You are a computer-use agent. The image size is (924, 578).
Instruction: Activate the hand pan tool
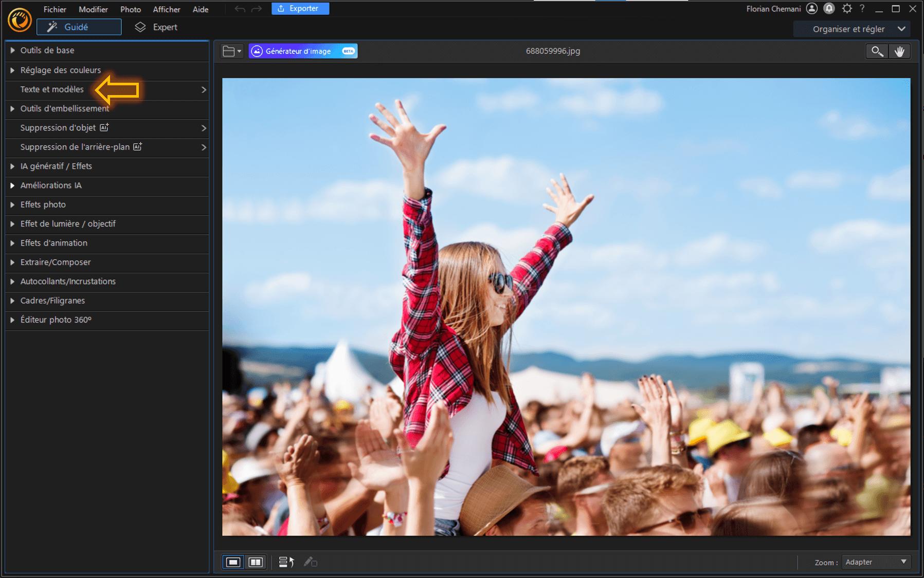(899, 51)
